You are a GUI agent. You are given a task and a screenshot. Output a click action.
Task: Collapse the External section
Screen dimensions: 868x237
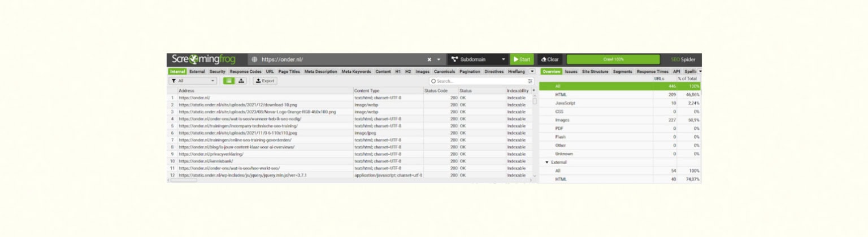point(547,163)
